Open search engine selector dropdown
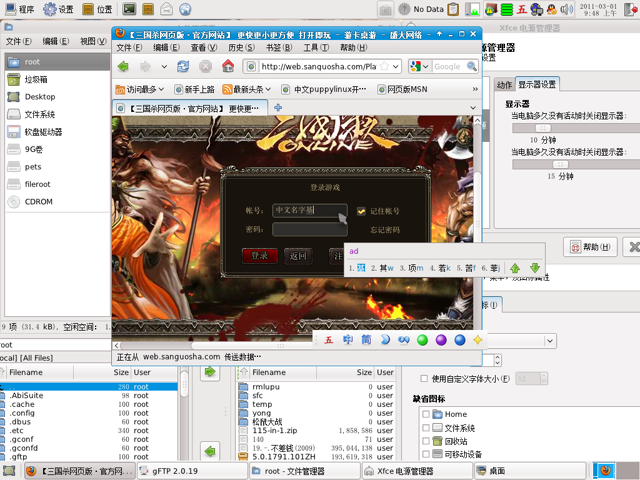The height and width of the screenshot is (480, 640). point(426,66)
